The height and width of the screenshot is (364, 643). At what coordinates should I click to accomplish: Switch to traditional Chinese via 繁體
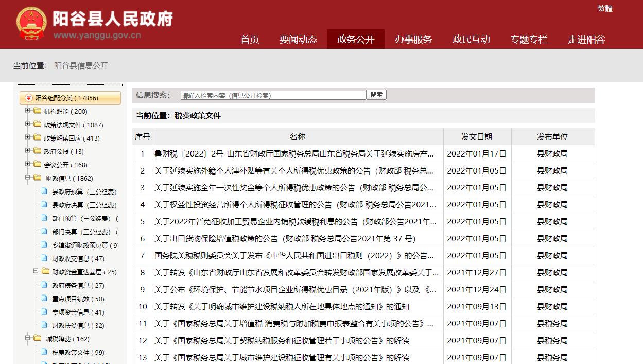(x=605, y=8)
